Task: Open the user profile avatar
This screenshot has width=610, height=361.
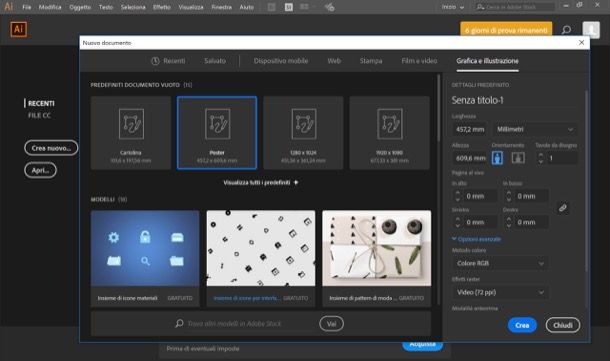Action: 591,30
